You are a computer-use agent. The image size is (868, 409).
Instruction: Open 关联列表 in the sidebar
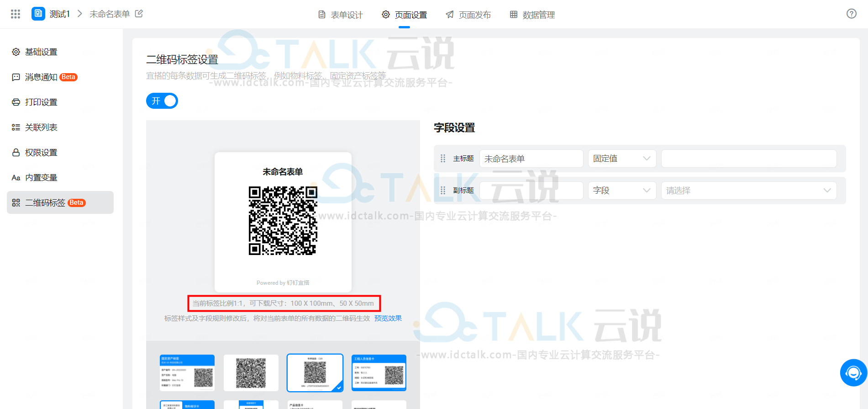60,127
